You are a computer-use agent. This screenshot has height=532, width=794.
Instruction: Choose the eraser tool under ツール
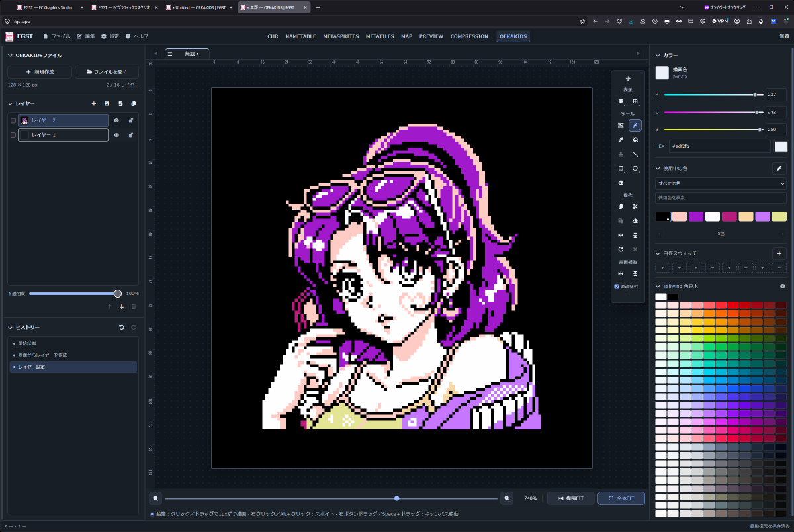[621, 183]
